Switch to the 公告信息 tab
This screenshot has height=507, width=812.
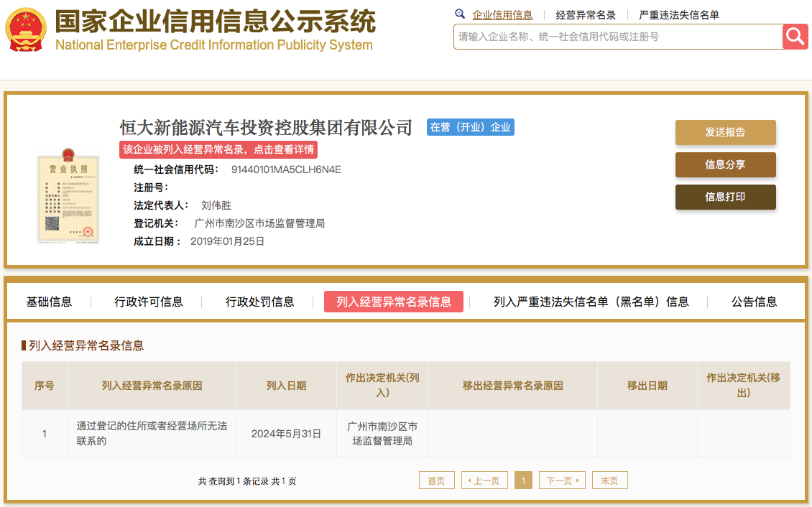click(x=754, y=302)
